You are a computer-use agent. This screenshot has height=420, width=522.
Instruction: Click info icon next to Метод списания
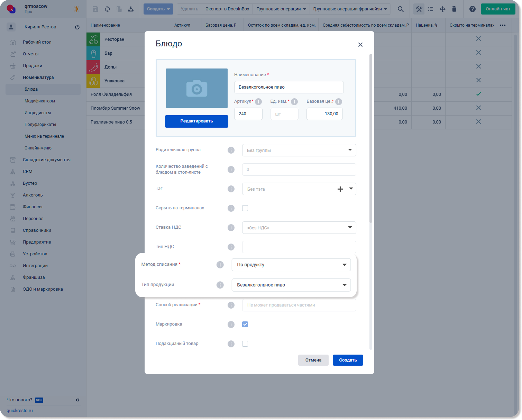[220, 265]
